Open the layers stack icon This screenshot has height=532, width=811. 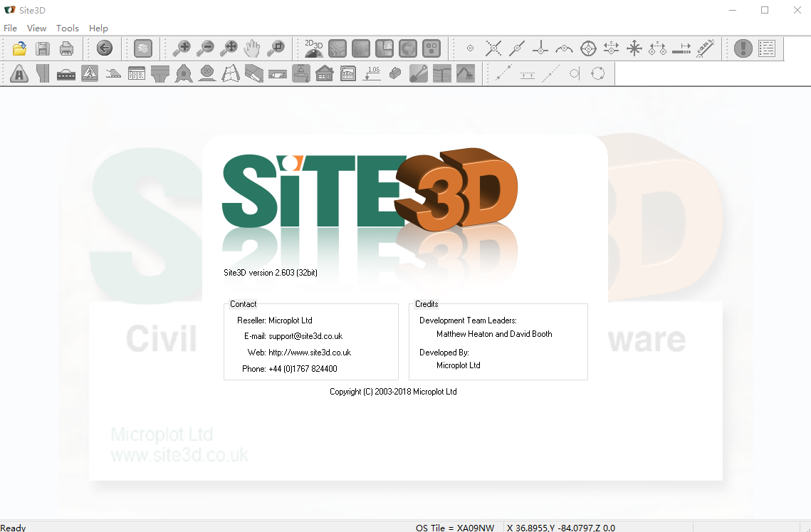143,48
